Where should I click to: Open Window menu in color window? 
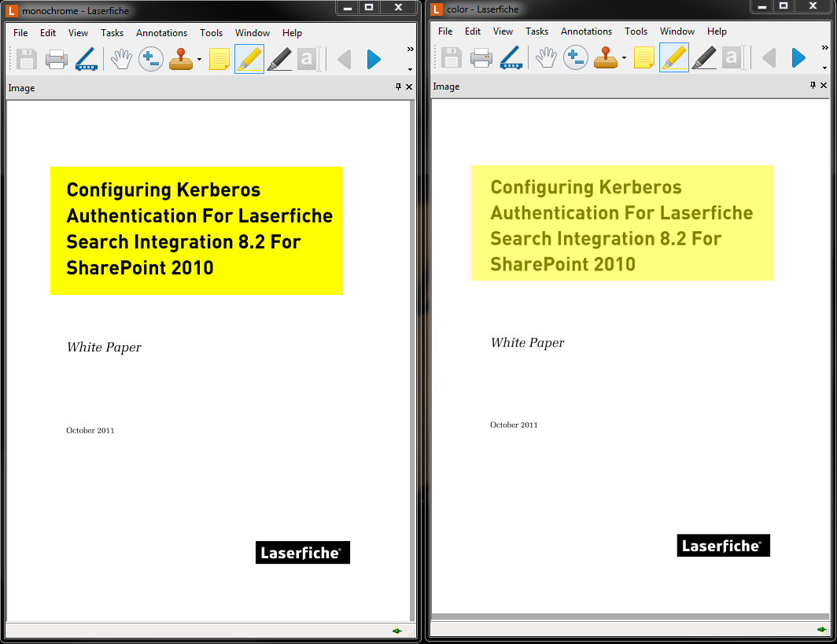click(677, 31)
